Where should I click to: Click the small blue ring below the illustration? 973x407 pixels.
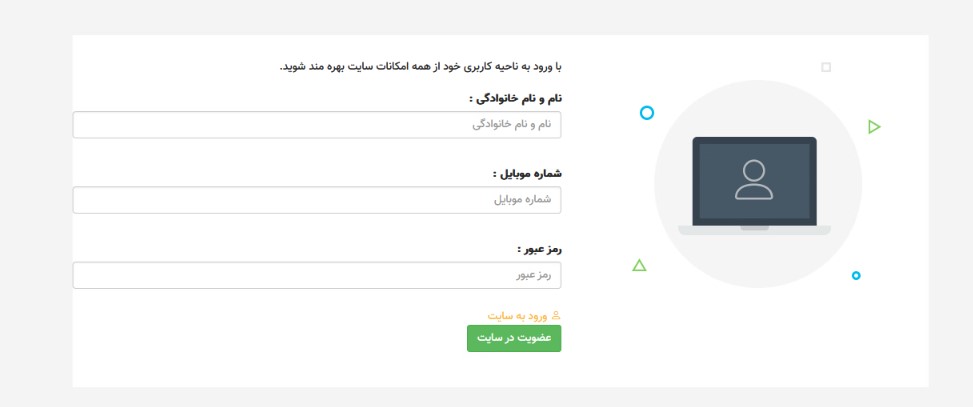856,275
